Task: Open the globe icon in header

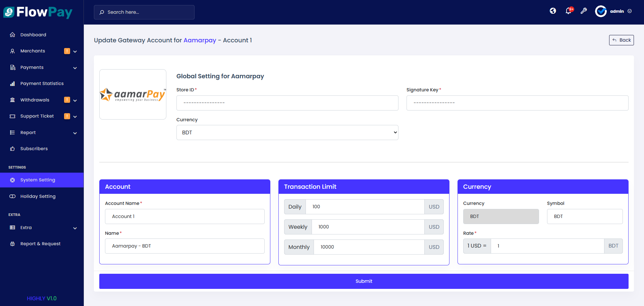Action: [x=553, y=11]
